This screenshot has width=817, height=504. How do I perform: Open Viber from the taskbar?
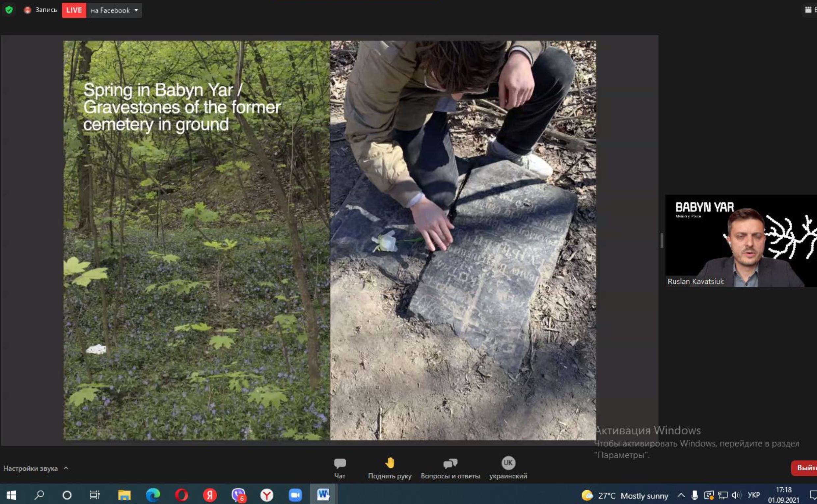coord(238,495)
